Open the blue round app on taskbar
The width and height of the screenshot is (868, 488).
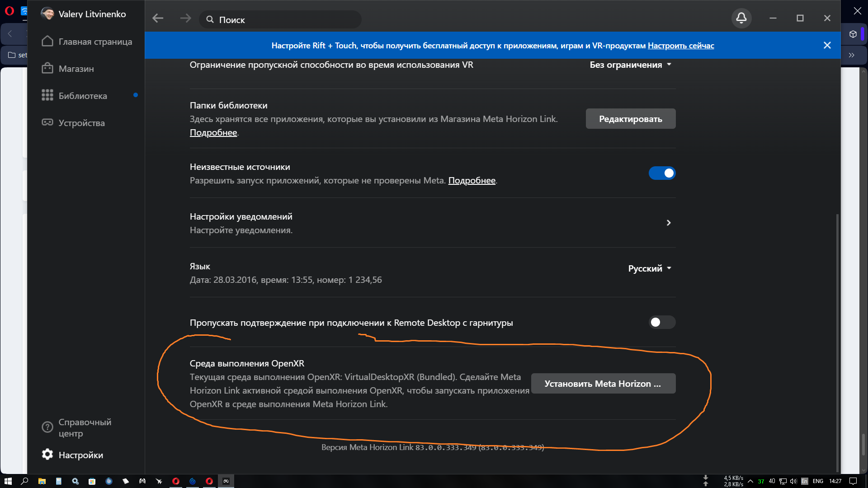tap(108, 481)
